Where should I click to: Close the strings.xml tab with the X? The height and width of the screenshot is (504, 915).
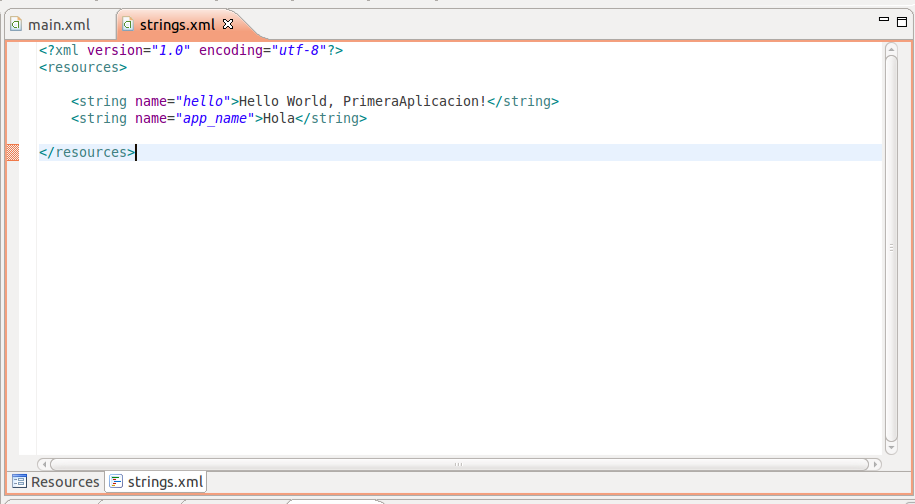click(228, 24)
